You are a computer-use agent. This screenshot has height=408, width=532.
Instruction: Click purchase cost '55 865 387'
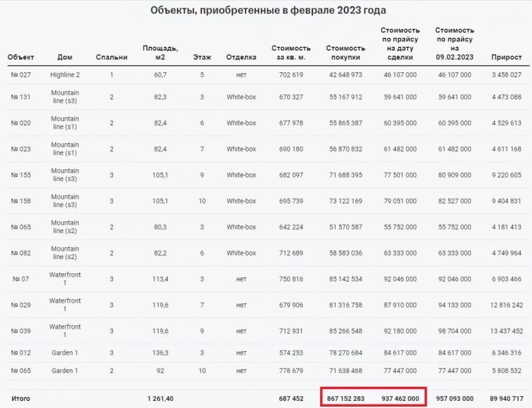(x=345, y=123)
